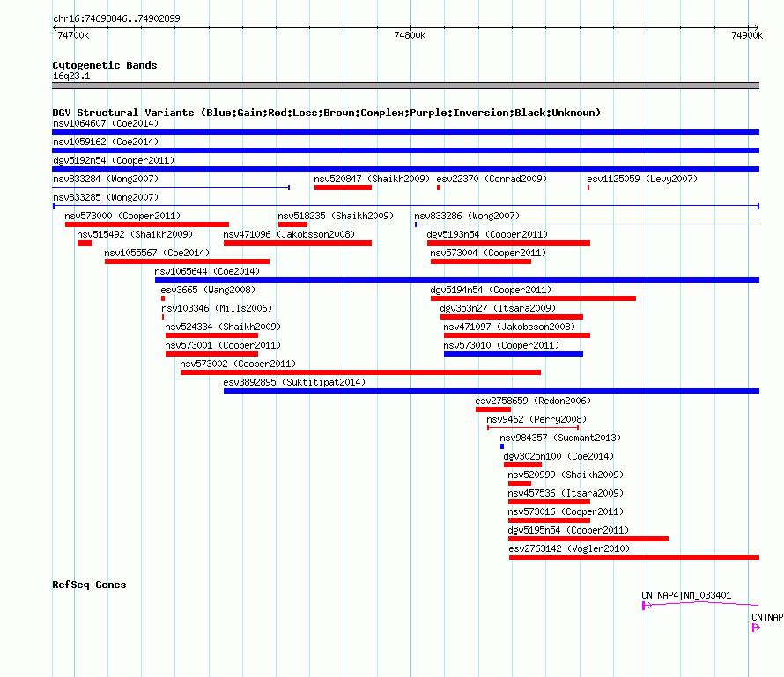
Task: Select nsv471096 (Jakobsson2008) variant label
Action: 289,234
